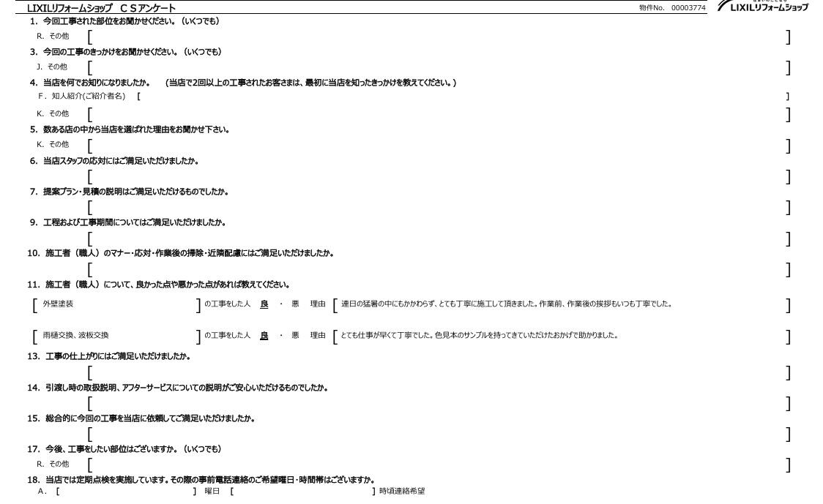The width and height of the screenshot is (823, 504).
Task: Click the question 1 その他 text field
Action: pos(438,36)
